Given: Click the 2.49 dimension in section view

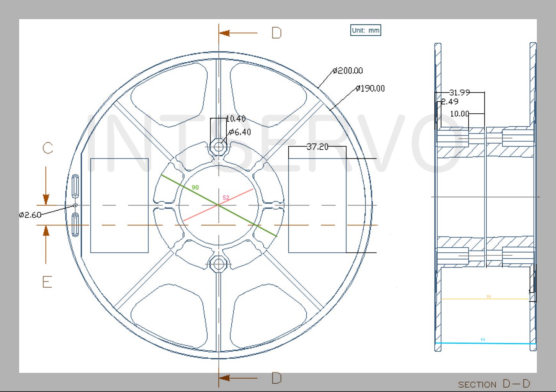Looking at the screenshot, I should [x=450, y=101].
